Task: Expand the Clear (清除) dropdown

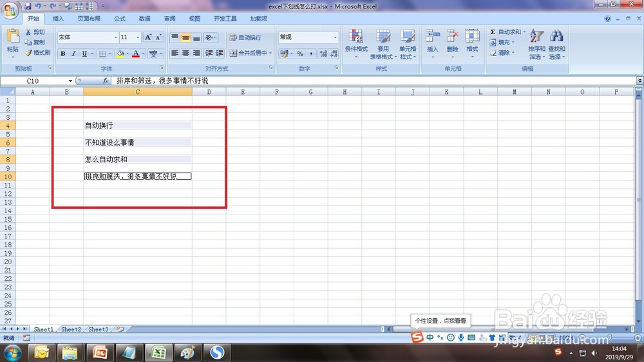Action: click(x=513, y=53)
